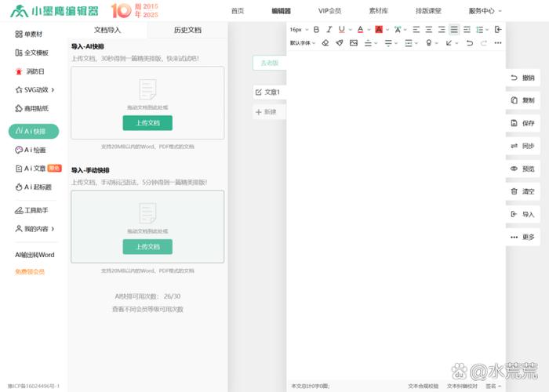The image size is (549, 392).
Task: Toggle bold formatting in editor toolbar
Action: [316, 30]
